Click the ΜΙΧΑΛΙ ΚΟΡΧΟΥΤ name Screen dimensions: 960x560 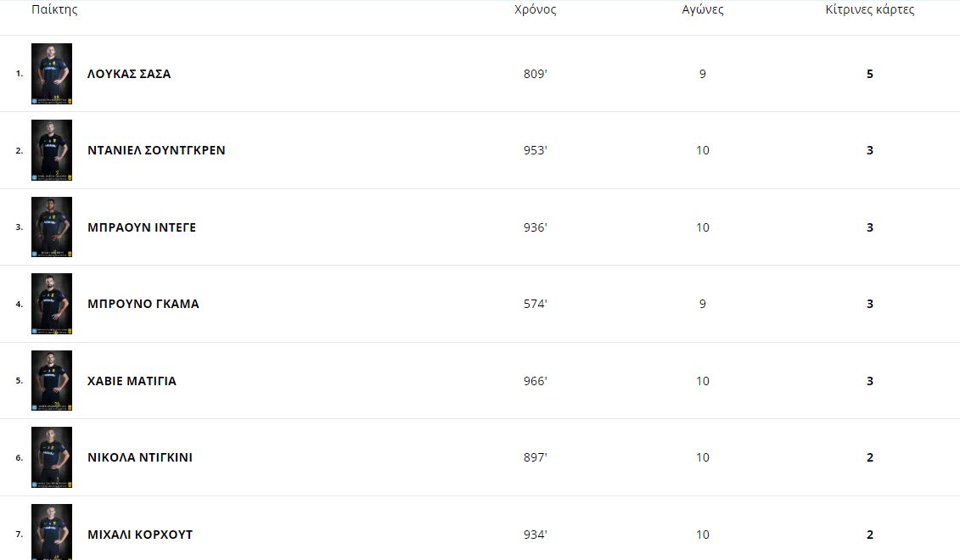tap(140, 535)
